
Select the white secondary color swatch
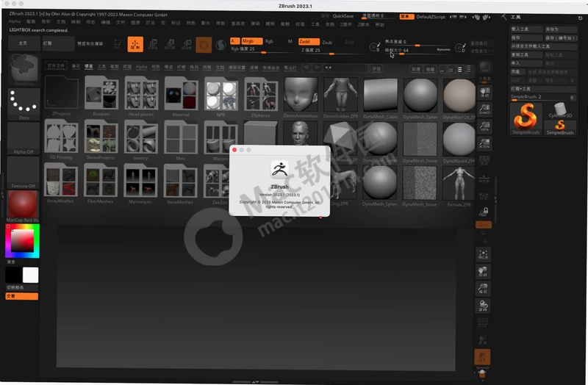(x=30, y=275)
